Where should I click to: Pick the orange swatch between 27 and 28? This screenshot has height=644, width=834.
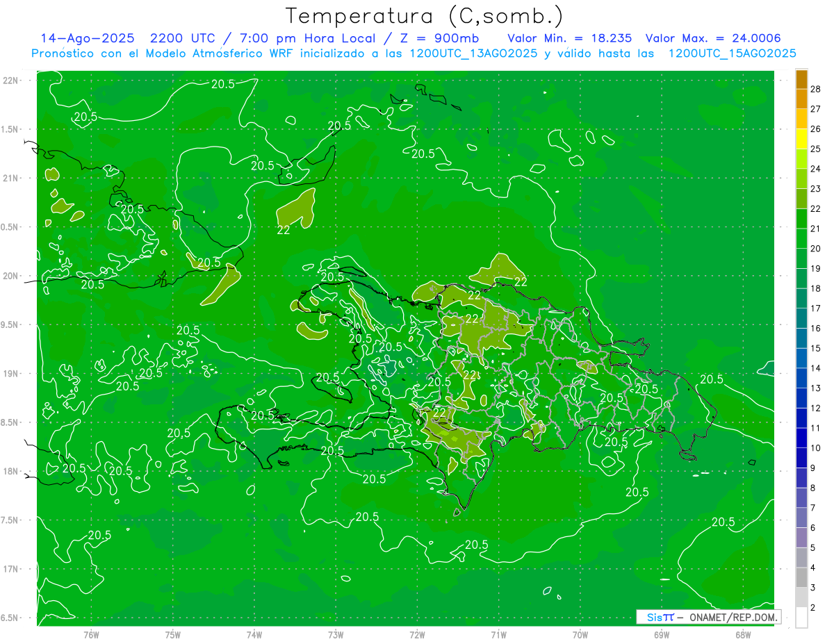coord(801,99)
